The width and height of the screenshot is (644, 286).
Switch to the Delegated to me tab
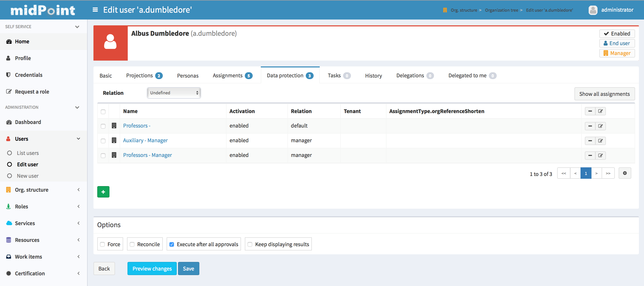click(x=472, y=76)
